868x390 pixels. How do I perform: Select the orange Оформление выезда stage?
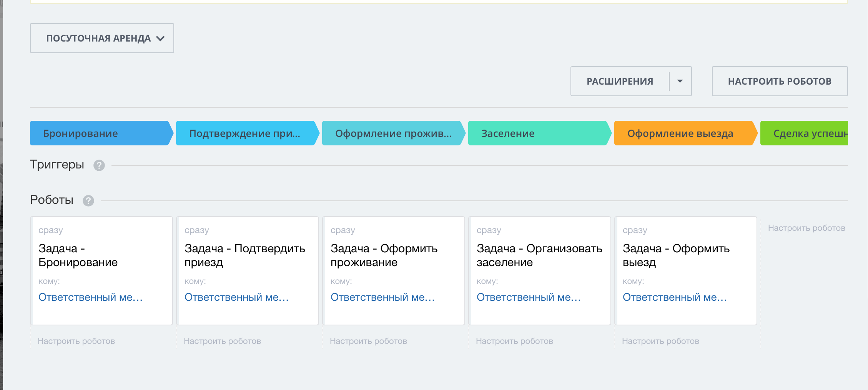click(684, 133)
